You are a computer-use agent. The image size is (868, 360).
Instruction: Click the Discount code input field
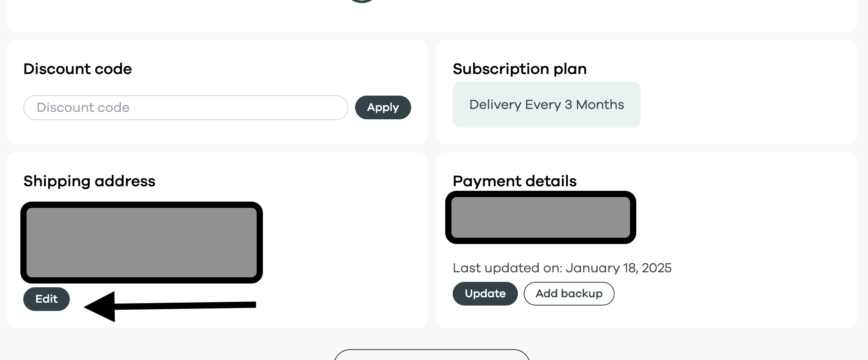(186, 108)
